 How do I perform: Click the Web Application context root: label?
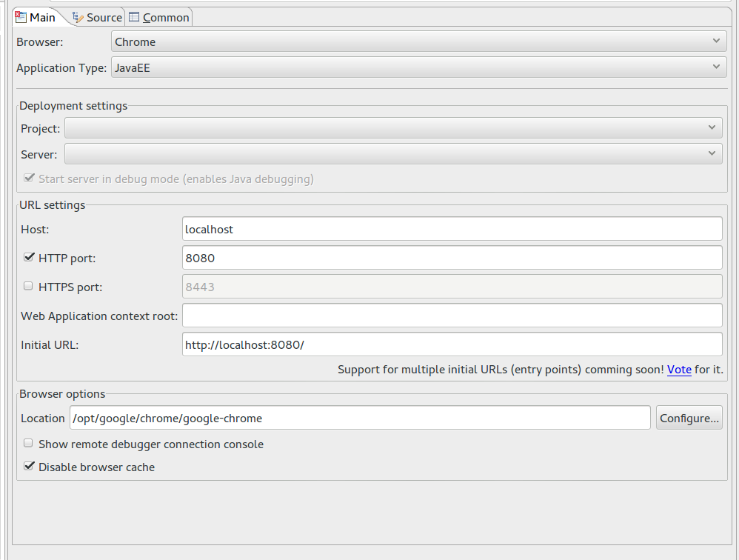pyautogui.click(x=99, y=316)
